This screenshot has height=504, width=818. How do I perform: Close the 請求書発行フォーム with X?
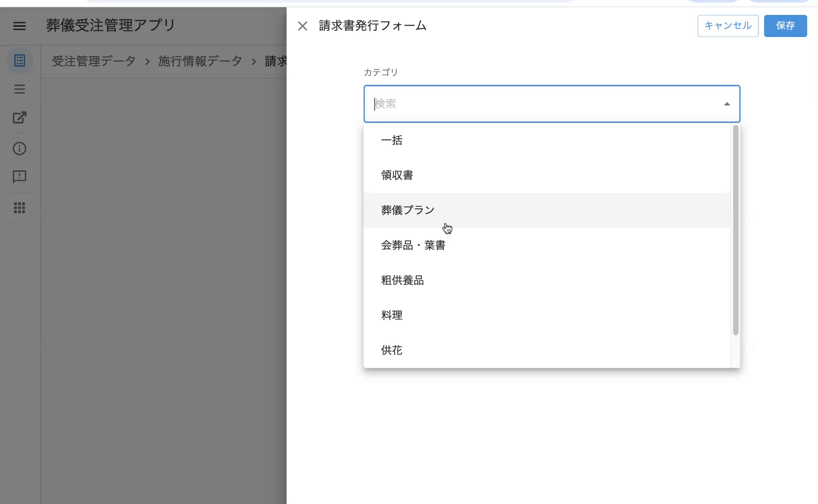point(303,26)
